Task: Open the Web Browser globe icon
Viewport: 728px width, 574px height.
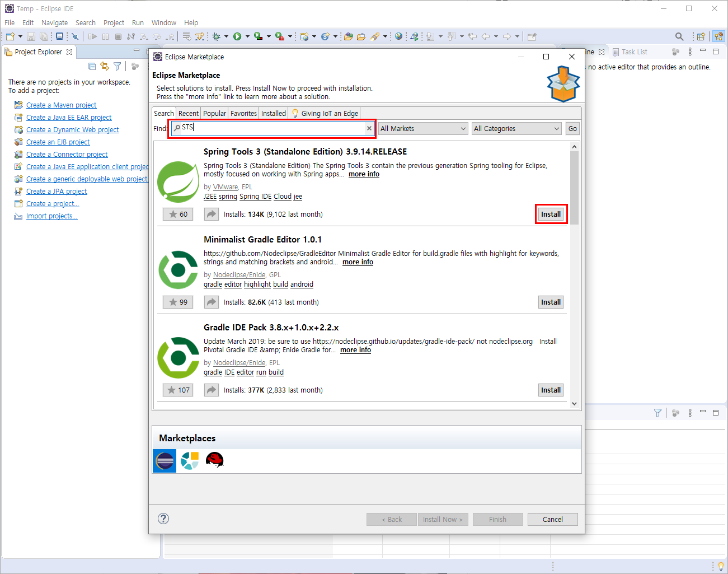Action: (x=398, y=36)
